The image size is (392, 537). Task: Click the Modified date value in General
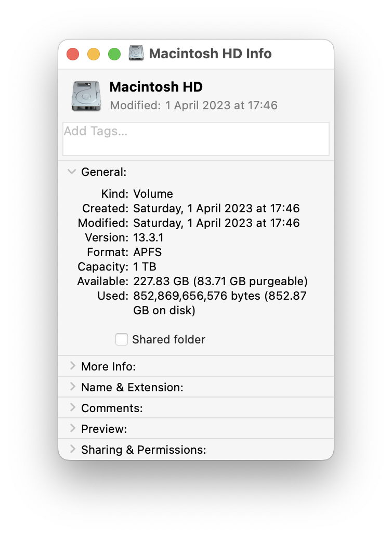(216, 223)
